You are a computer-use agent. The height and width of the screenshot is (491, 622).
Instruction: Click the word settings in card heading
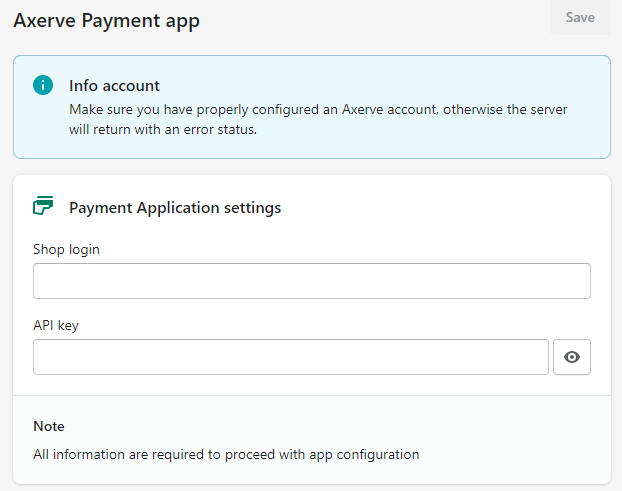252,208
